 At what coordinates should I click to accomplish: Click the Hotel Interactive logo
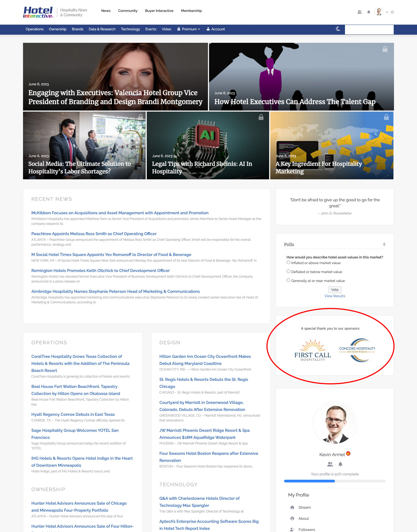point(38,12)
